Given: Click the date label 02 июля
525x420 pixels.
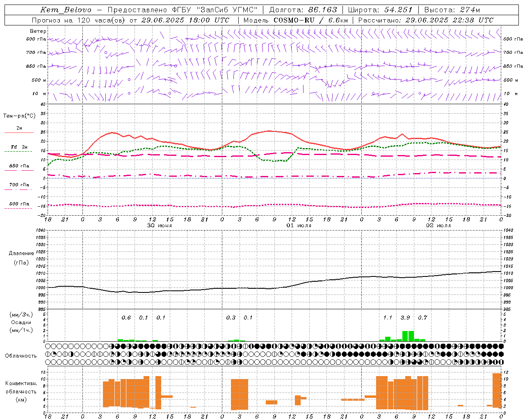Looking at the screenshot, I should [x=438, y=226].
